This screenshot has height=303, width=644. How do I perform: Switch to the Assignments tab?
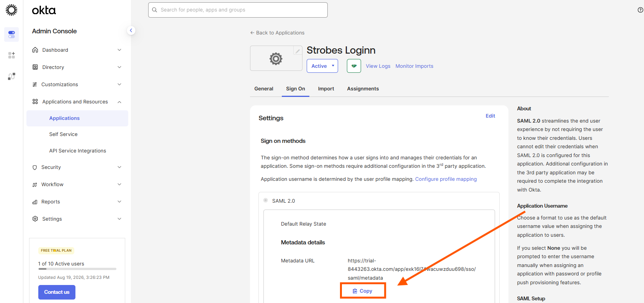point(363,89)
